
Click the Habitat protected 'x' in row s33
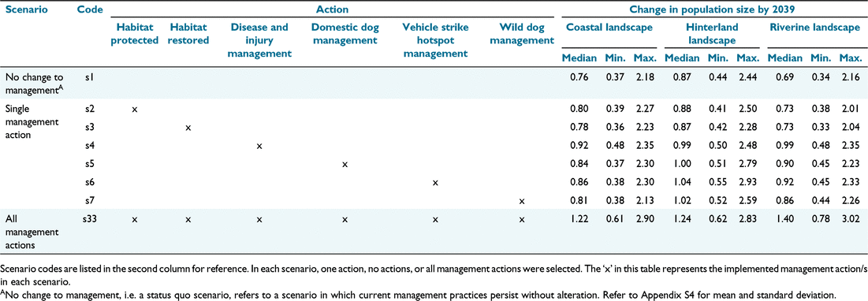(135, 220)
